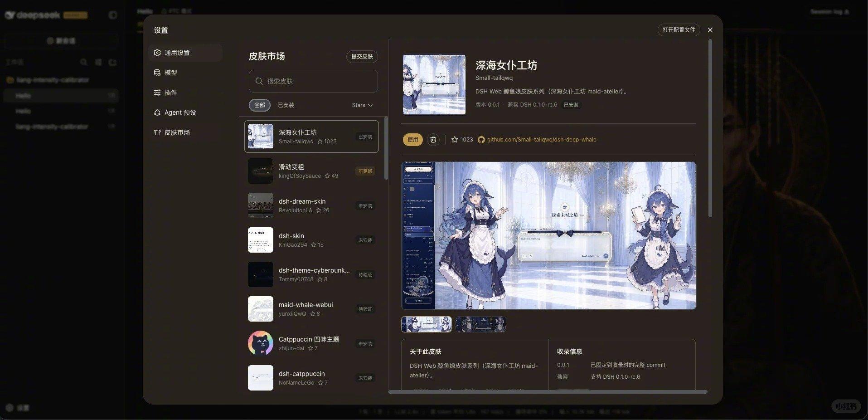868x420 pixels.
Task: Click the Small-tailqwq author name in header
Action: [494, 78]
